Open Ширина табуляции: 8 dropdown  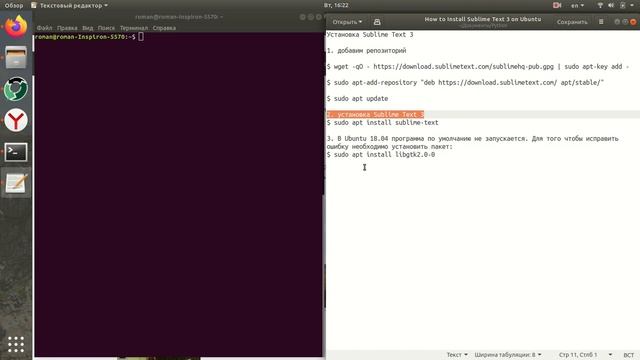pyautogui.click(x=508, y=355)
